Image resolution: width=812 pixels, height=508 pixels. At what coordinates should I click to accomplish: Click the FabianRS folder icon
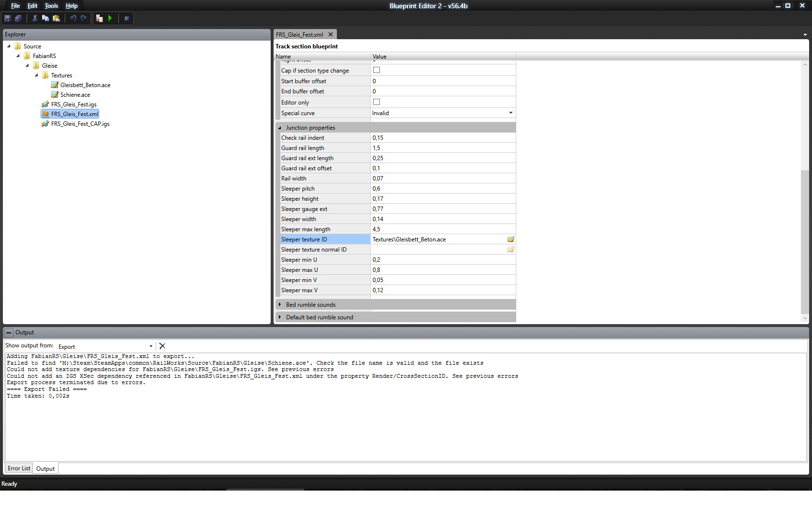point(27,56)
